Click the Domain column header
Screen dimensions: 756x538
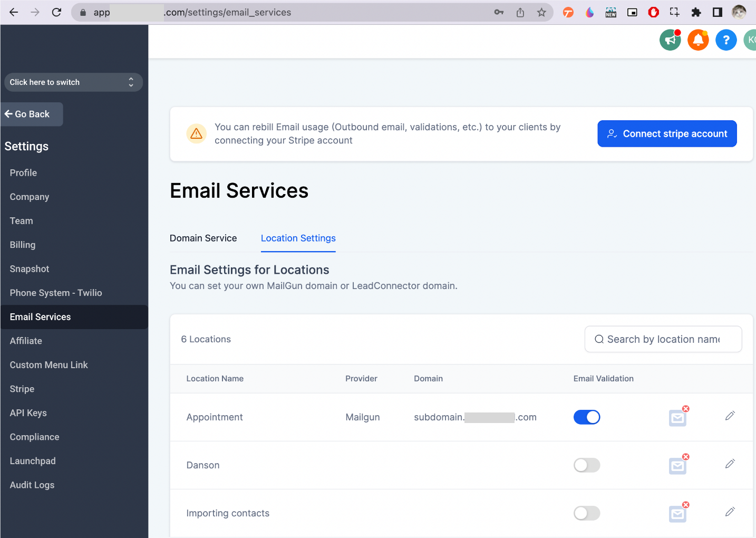(428, 379)
